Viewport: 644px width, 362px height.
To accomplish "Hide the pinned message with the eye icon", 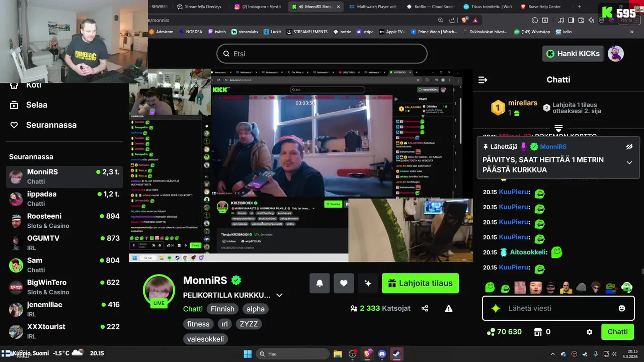I will tap(629, 147).
